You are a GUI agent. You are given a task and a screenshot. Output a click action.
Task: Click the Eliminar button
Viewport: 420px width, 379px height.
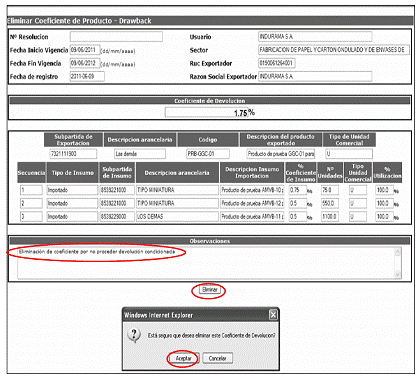click(210, 290)
